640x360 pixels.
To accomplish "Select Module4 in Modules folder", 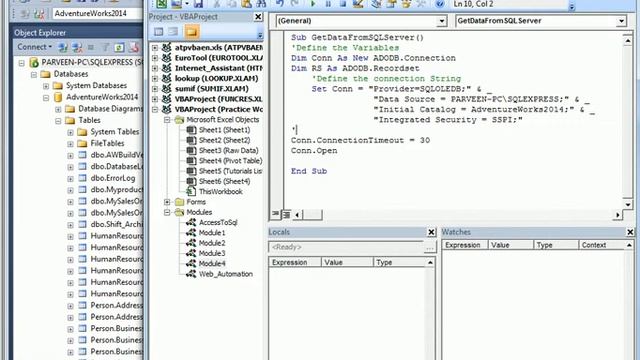I will 212,263.
